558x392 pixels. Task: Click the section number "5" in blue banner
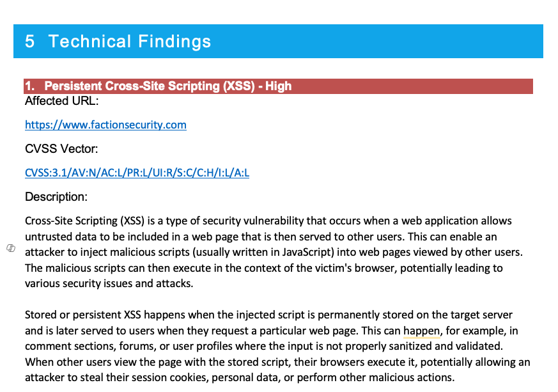click(x=30, y=42)
